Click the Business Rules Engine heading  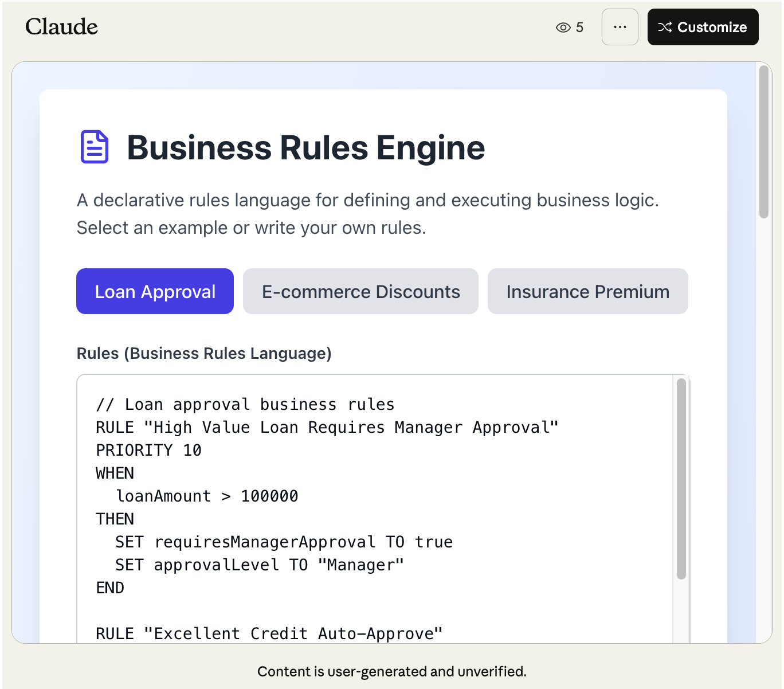pos(305,148)
